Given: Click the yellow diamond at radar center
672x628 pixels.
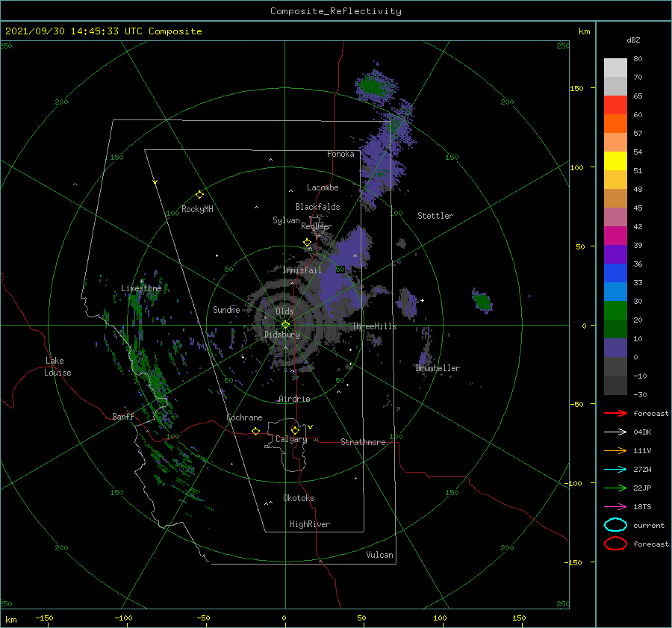Looking at the screenshot, I should (x=285, y=325).
